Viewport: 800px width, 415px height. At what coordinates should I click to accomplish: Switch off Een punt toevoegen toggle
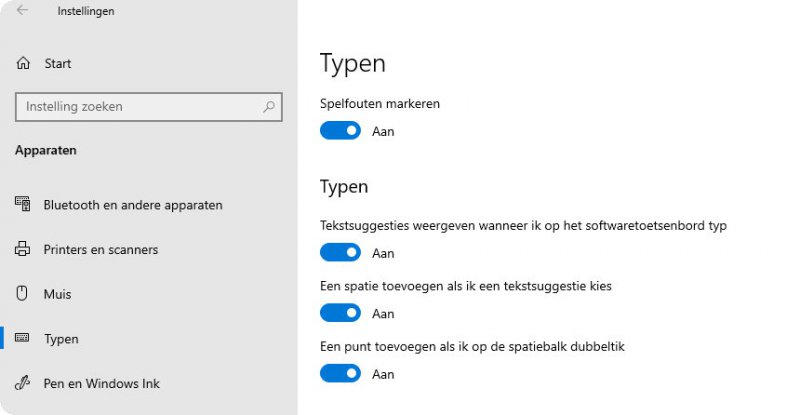[x=340, y=374]
